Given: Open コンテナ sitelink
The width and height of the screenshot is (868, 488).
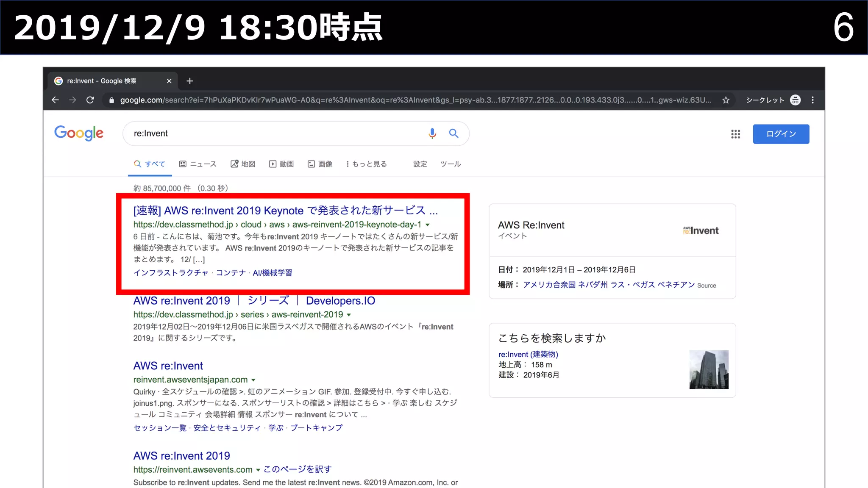Looking at the screenshot, I should coord(231,273).
